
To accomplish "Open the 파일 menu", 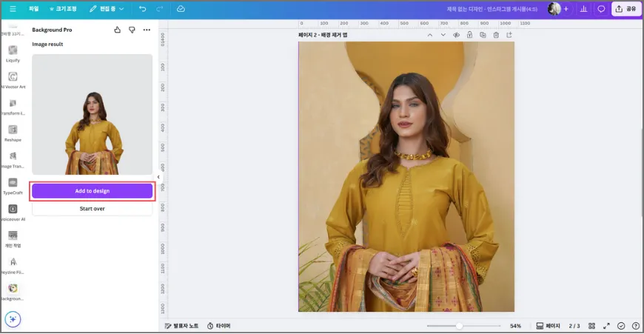I will click(x=33, y=9).
